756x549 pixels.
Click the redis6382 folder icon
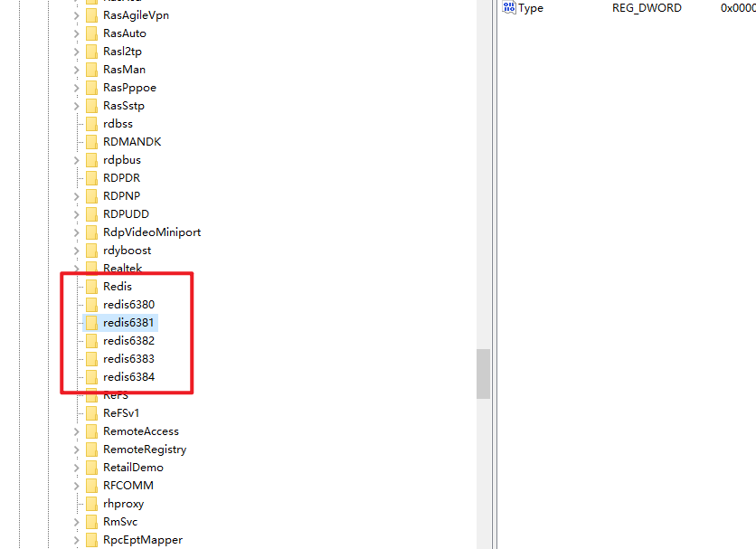coord(91,341)
